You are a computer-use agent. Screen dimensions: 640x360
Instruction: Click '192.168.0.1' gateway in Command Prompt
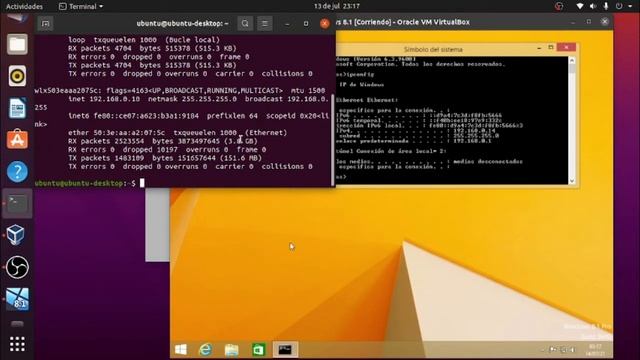(x=472, y=141)
